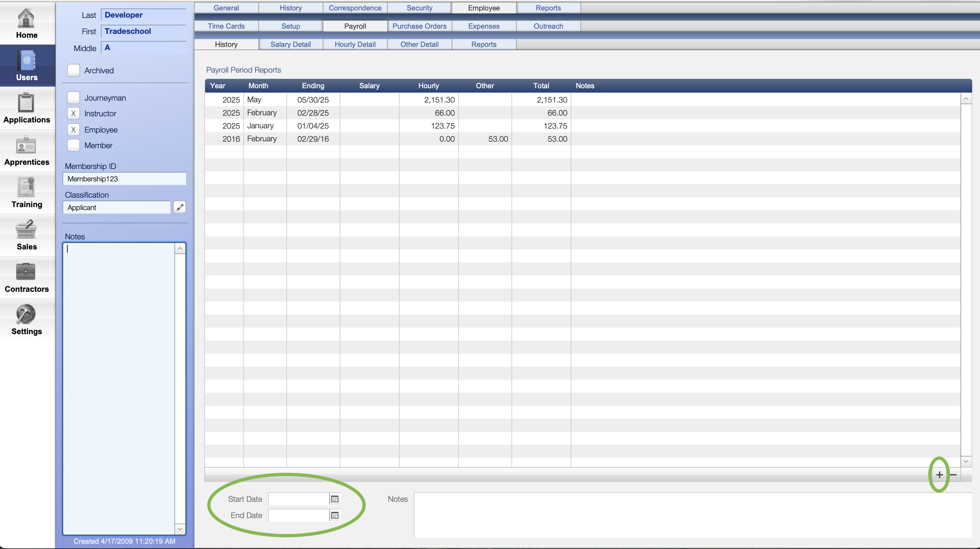Open the top-row Reports tab

548,8
